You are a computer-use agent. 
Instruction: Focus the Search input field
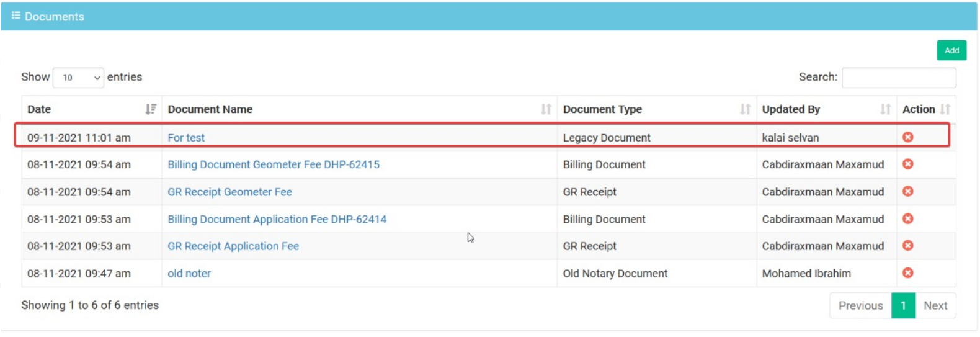pyautogui.click(x=899, y=78)
